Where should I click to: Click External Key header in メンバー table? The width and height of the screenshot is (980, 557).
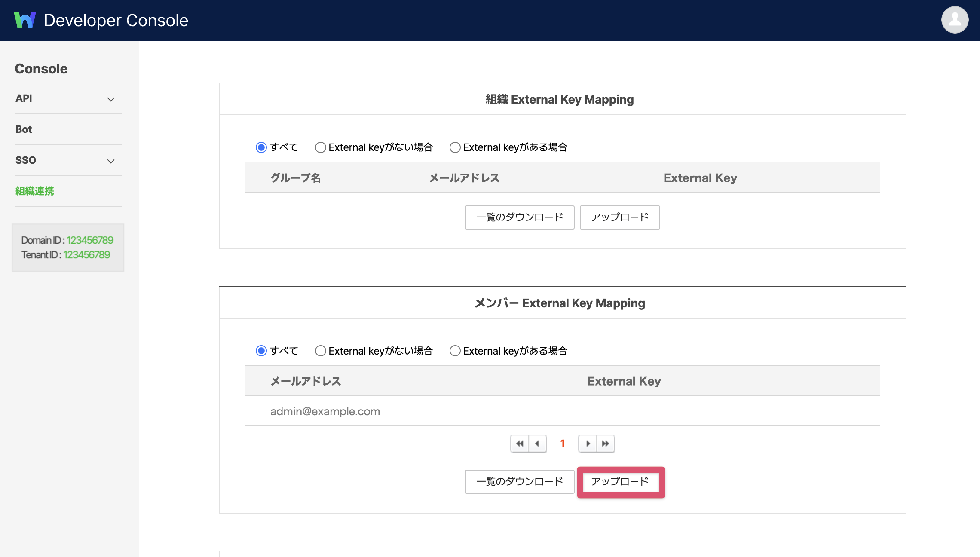(624, 381)
